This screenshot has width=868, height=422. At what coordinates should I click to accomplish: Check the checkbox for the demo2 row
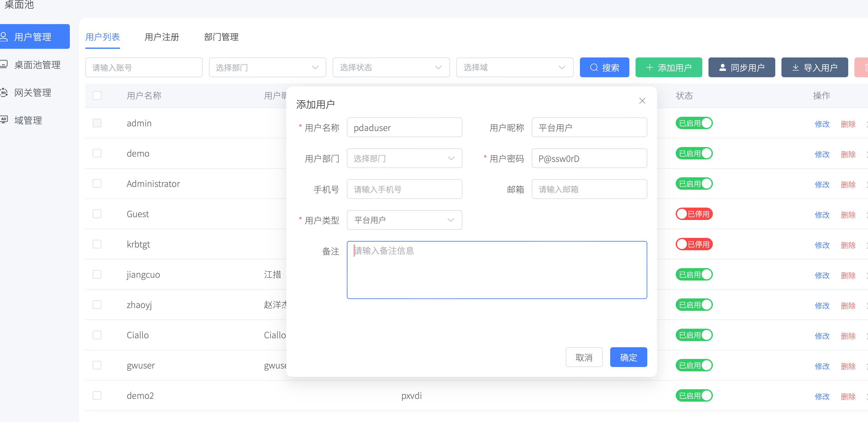coord(97,395)
